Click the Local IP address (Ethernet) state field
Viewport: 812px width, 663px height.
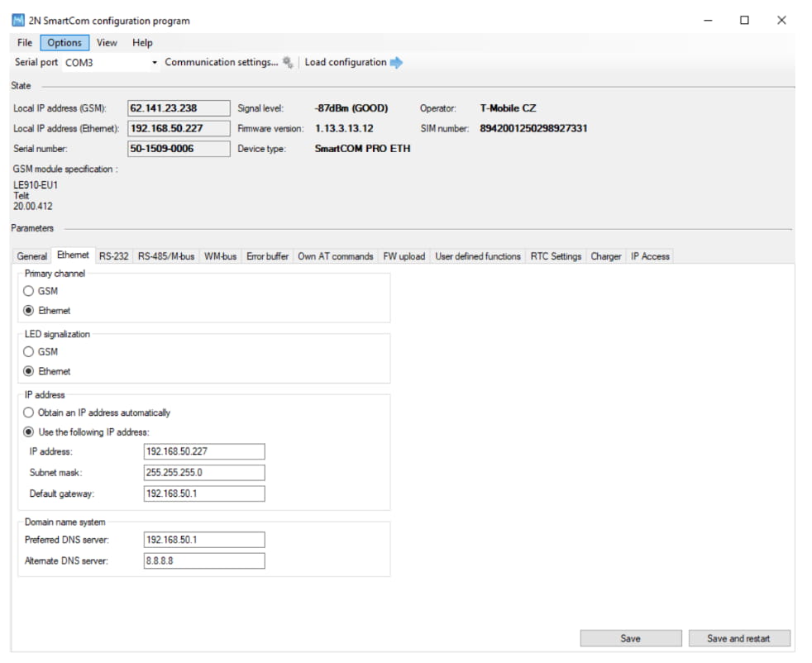(179, 128)
